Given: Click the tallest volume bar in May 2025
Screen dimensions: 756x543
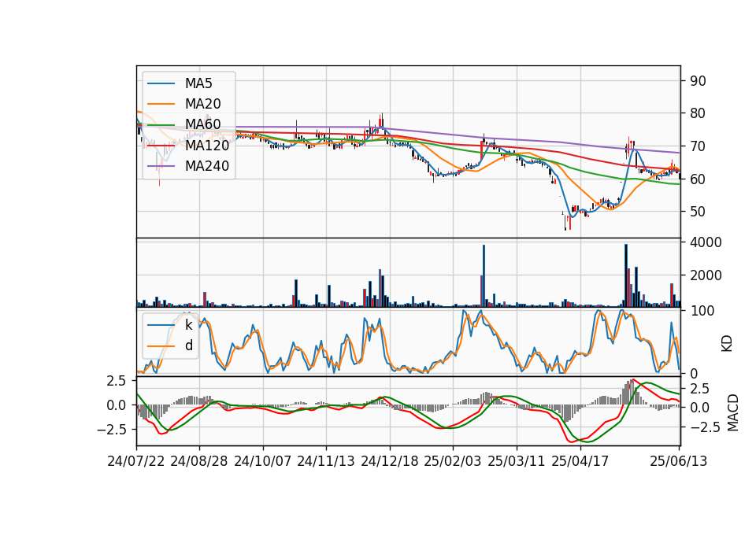Looking at the screenshot, I should pos(626,275).
